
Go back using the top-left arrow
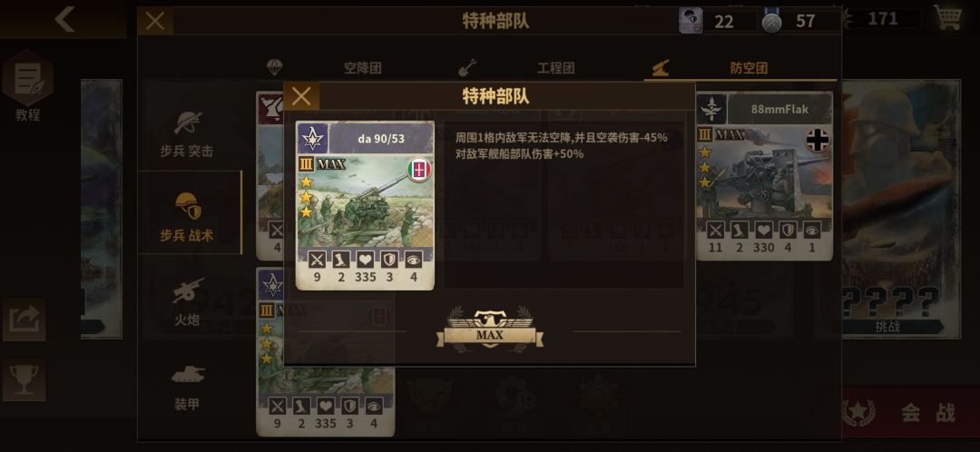pos(64,19)
